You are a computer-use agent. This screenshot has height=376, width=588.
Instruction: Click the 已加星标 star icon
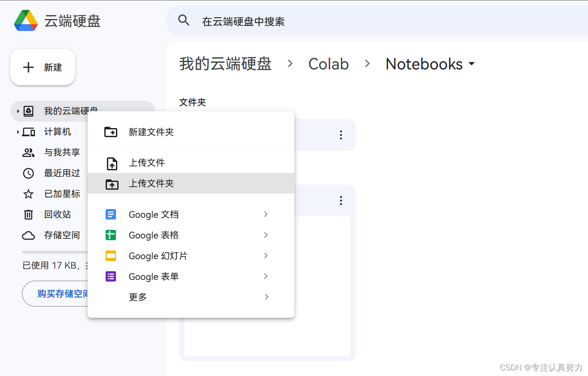pos(28,194)
